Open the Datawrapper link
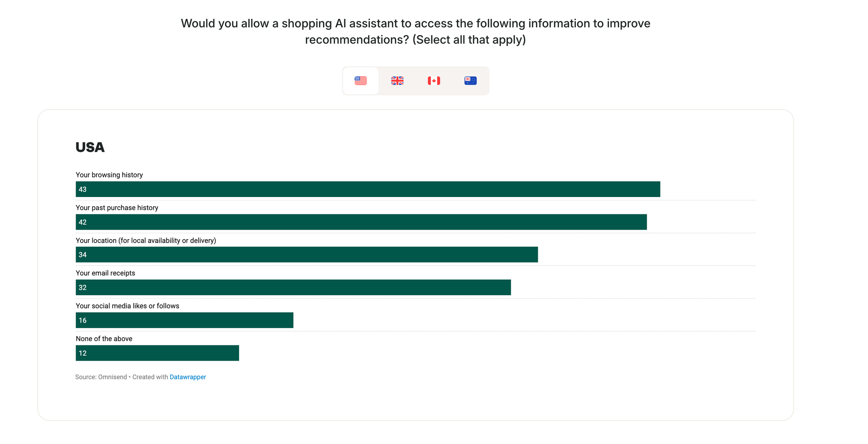 (187, 377)
